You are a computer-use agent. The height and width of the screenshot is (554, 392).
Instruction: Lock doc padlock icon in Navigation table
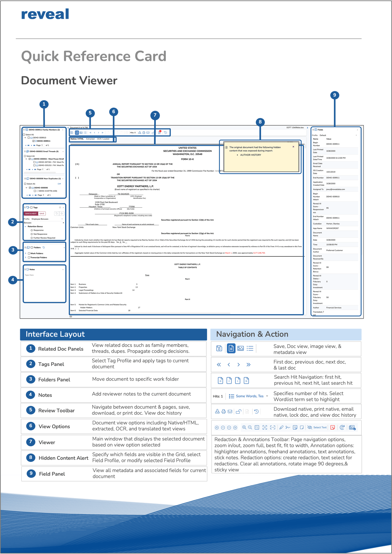click(239, 411)
